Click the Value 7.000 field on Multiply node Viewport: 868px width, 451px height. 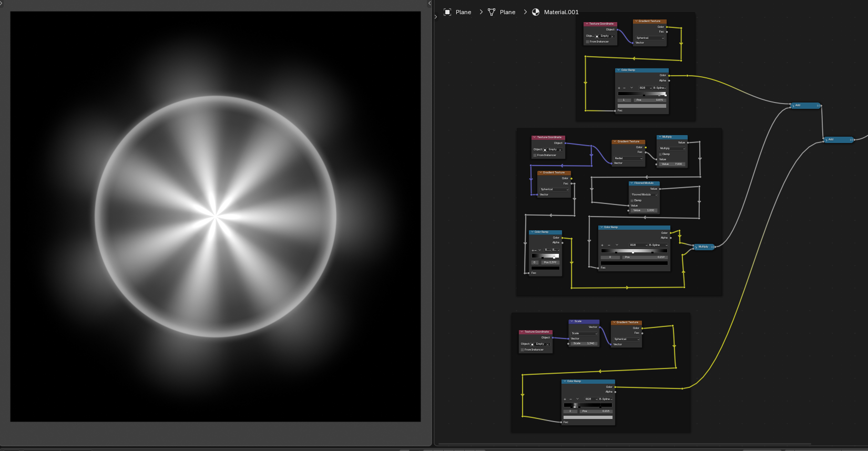(671, 164)
